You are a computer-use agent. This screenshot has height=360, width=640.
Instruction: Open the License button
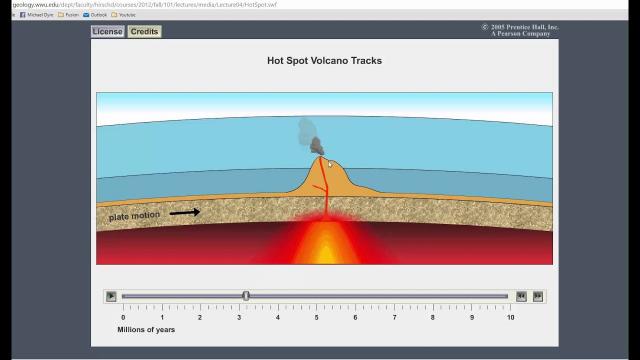pyautogui.click(x=107, y=31)
